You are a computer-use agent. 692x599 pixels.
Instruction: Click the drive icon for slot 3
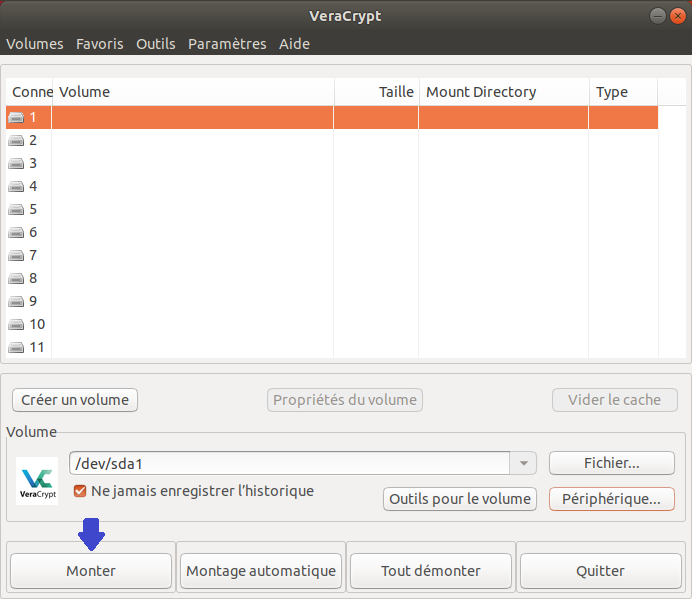click(16, 164)
